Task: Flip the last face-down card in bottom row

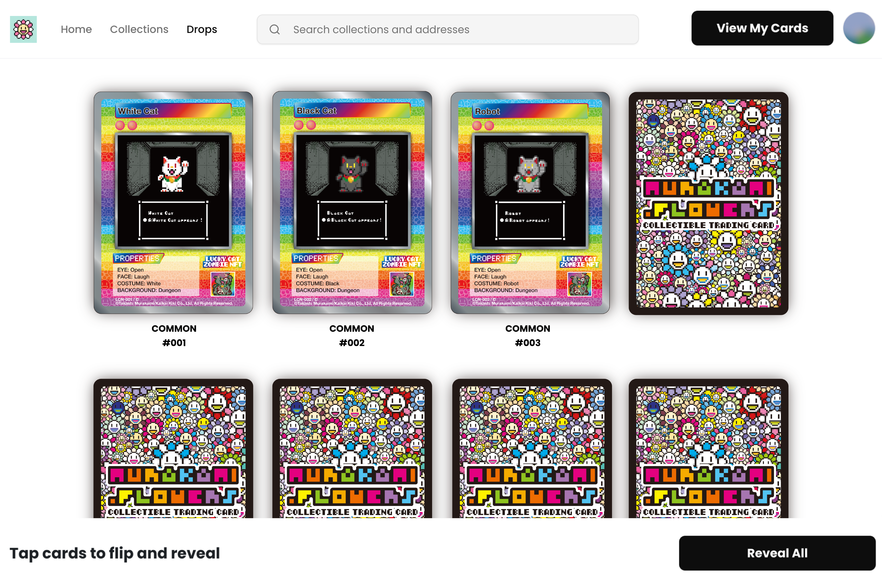Action: (x=708, y=449)
